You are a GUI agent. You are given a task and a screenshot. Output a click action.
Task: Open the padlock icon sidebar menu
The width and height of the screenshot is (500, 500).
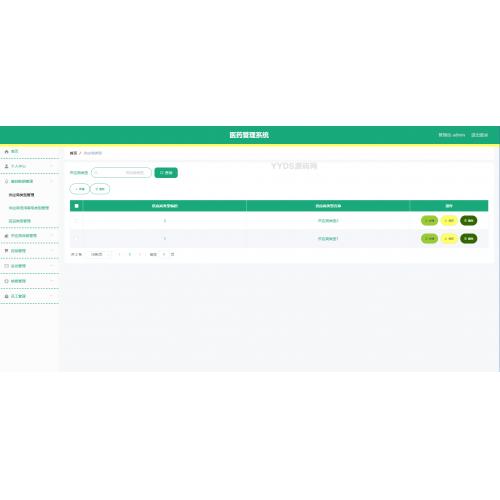pyautogui.click(x=29, y=296)
